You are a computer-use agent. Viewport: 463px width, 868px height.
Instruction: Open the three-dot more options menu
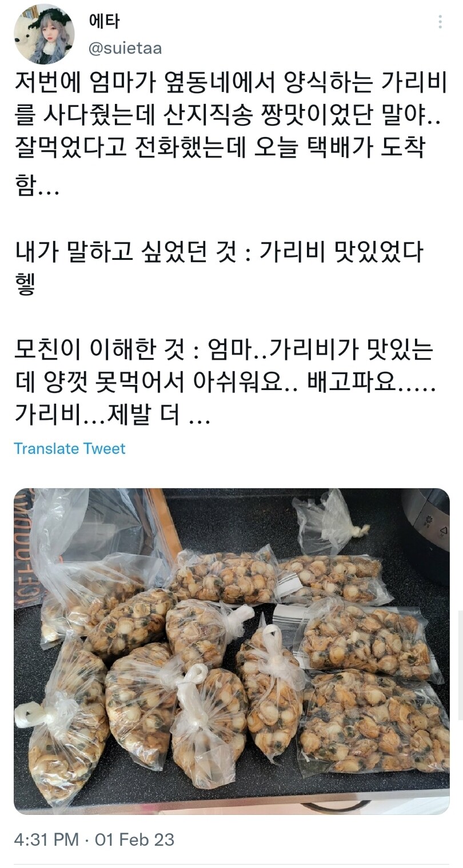(x=440, y=22)
